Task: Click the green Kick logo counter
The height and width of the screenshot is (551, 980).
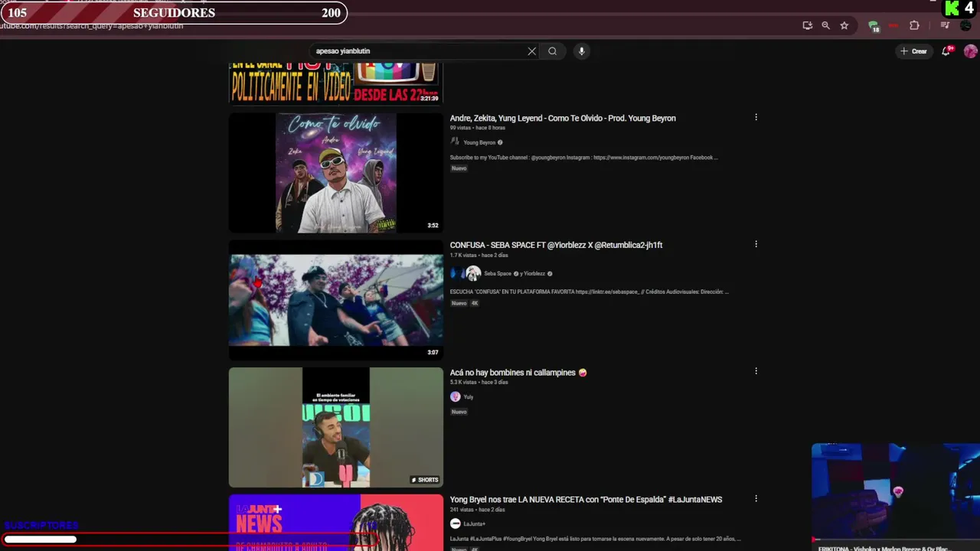Action: (x=959, y=9)
